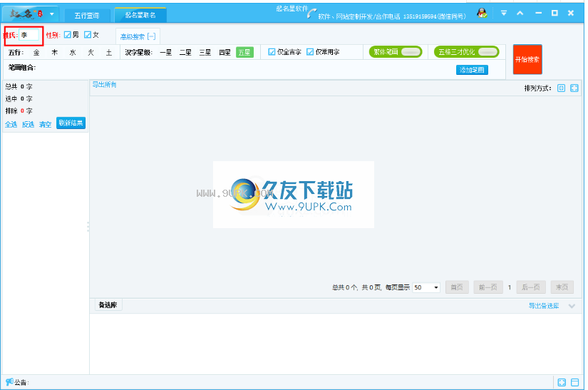Select the 土 five-element option
The width and height of the screenshot is (588, 390).
109,53
